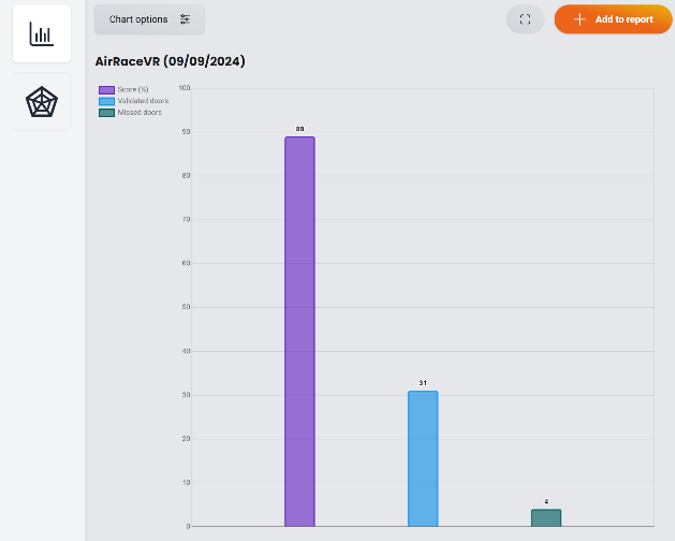Click the purple Score legend swatch
The width and height of the screenshot is (675, 541).
[107, 90]
